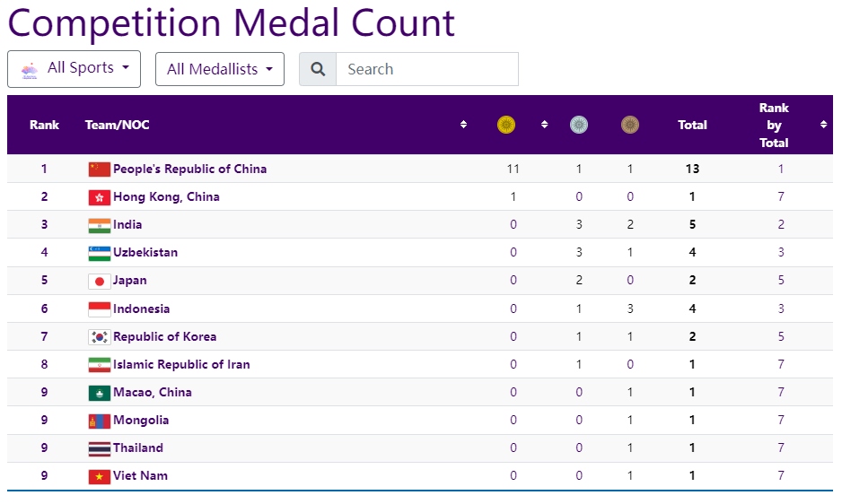Sort by gold medals using sort arrows
Viewport: 842px width, 504px height.
coord(544,125)
